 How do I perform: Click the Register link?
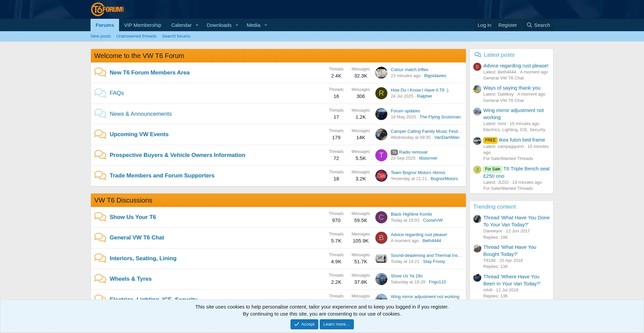point(507,25)
